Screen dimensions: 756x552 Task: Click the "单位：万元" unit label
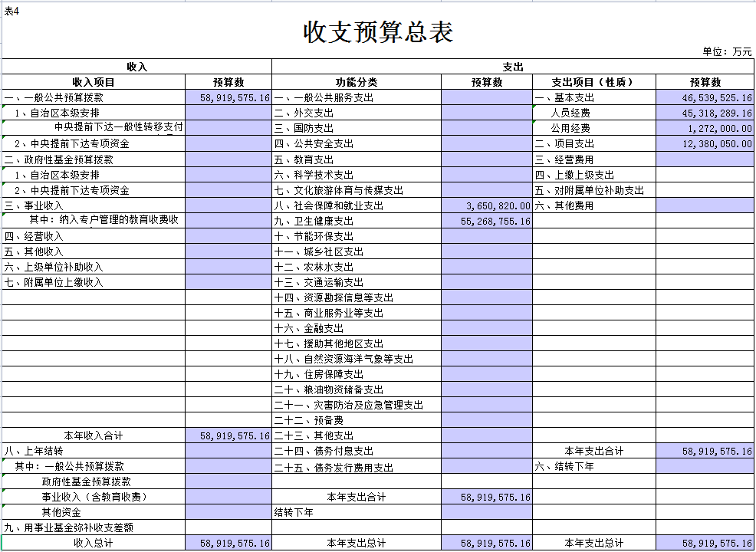pos(727,51)
